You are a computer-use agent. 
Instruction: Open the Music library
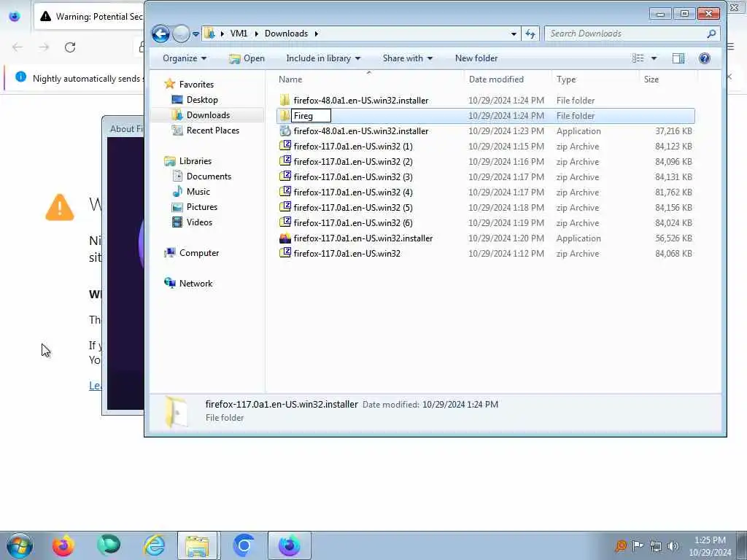[198, 192]
